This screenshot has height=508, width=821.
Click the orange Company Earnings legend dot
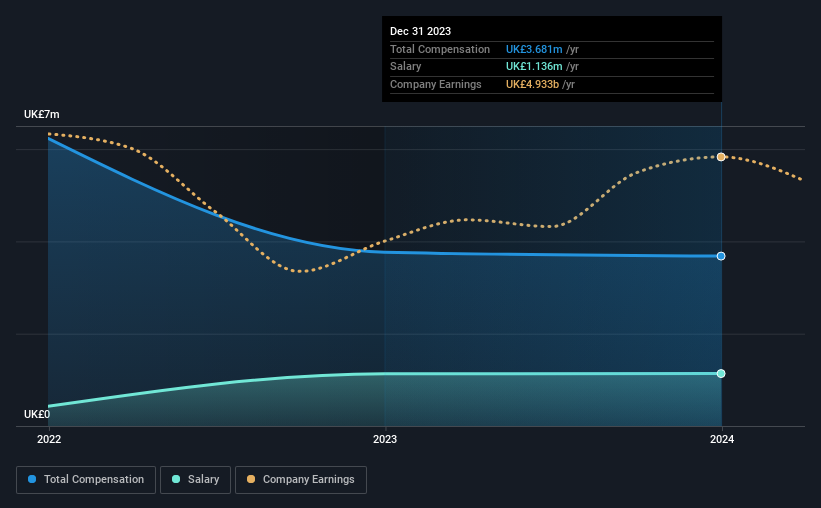(x=251, y=479)
